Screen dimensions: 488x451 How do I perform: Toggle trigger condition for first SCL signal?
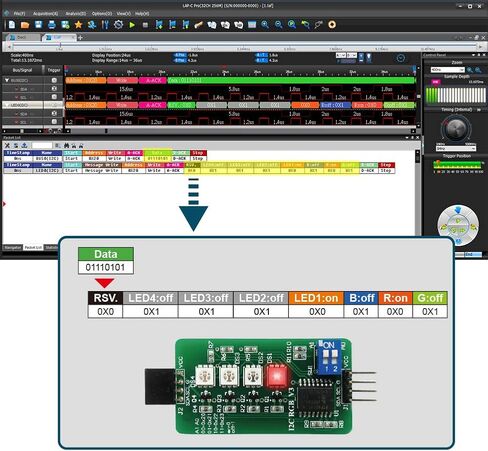click(54, 97)
